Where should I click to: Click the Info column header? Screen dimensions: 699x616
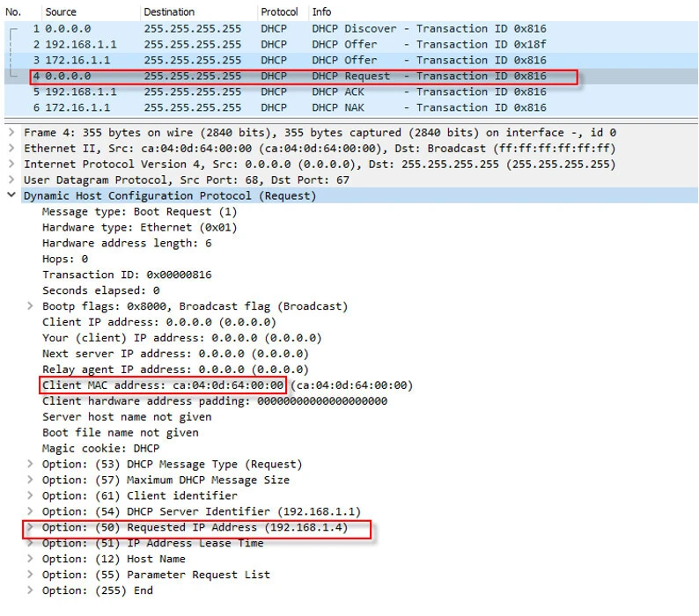tap(322, 12)
